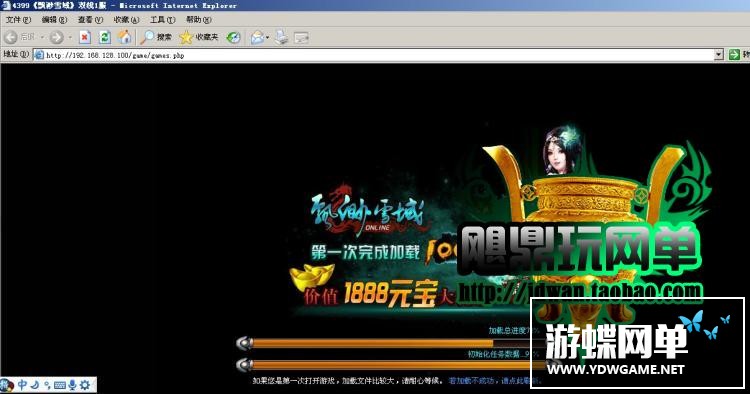Toggle the moon half-width mode icon
Screen dimensions: 750x394
click(x=35, y=384)
